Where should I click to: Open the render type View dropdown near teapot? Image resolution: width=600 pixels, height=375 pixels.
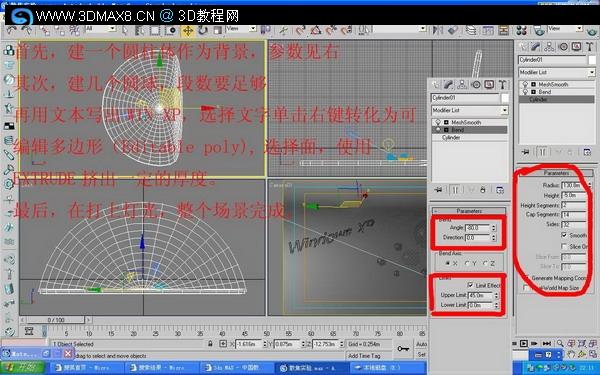(579, 29)
